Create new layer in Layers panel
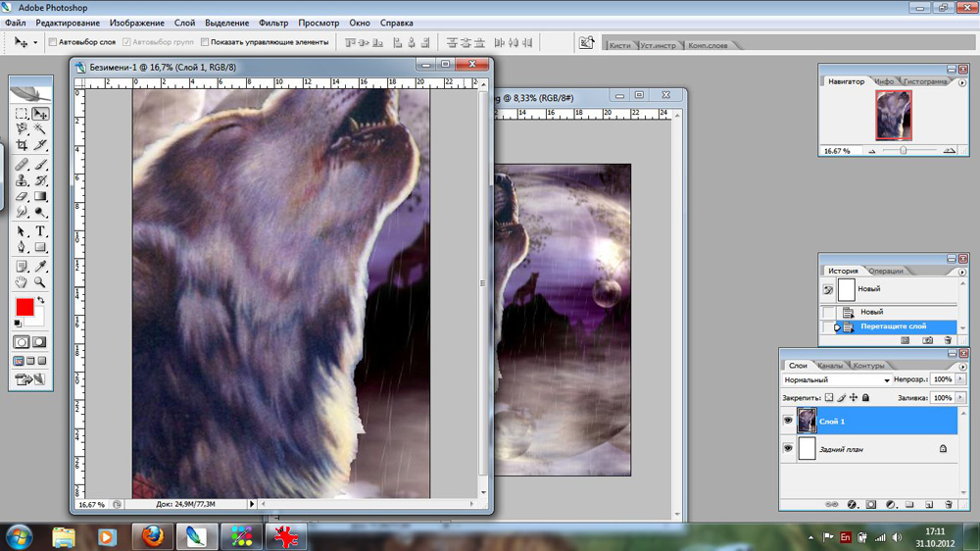This screenshot has height=551, width=980. point(929,504)
